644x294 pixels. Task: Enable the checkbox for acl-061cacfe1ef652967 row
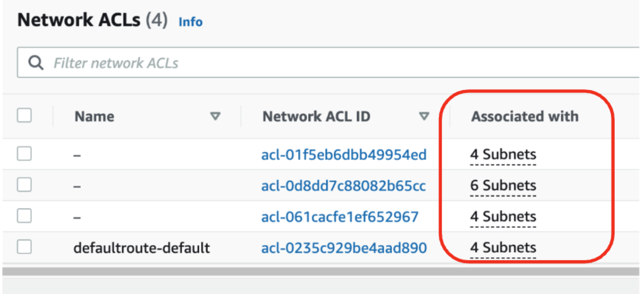coord(24,216)
